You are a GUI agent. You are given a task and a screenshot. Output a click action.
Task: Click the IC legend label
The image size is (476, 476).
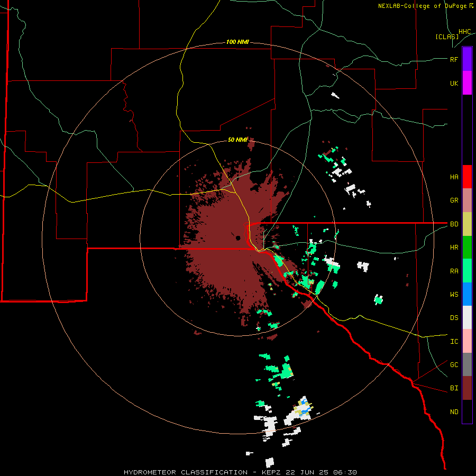pyautogui.click(x=454, y=342)
